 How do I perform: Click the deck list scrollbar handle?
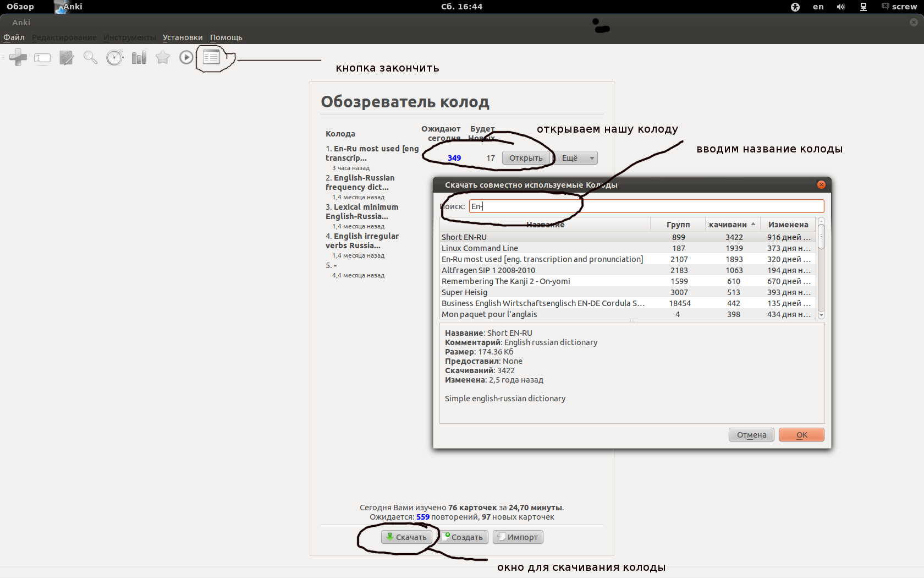coord(822,237)
